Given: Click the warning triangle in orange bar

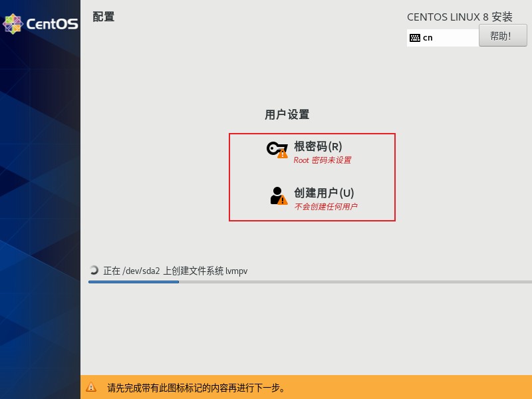Looking at the screenshot, I should click(91, 387).
